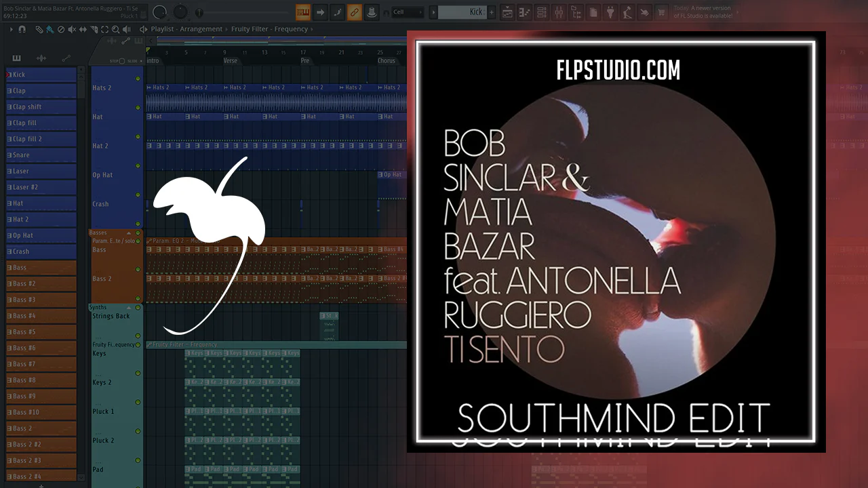Select the pencil Draw tool

39,29
